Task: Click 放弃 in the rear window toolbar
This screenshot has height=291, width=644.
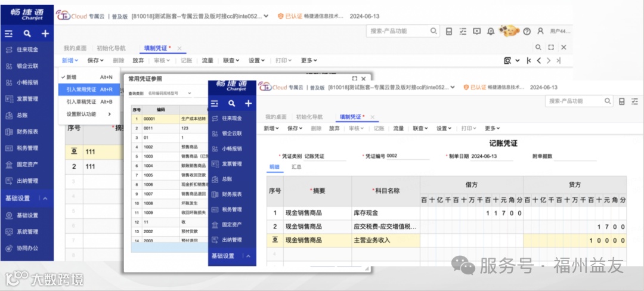Action: pos(138,60)
